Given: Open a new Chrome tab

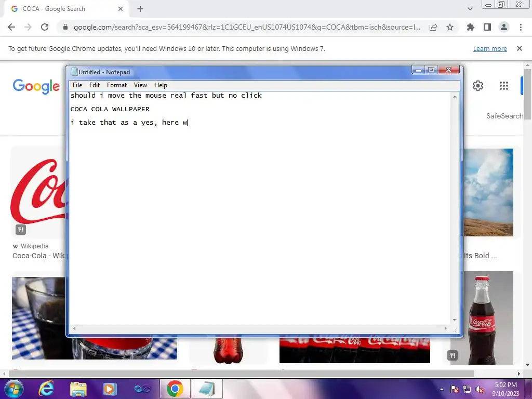Looking at the screenshot, I should point(140,9).
